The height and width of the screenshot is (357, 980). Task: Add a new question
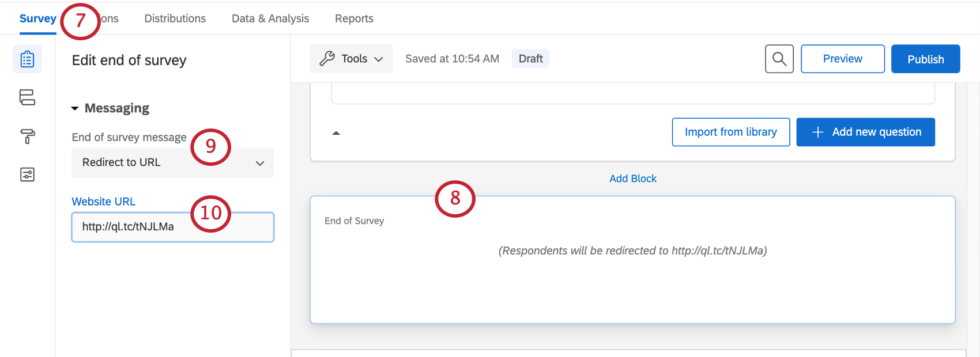(x=865, y=132)
